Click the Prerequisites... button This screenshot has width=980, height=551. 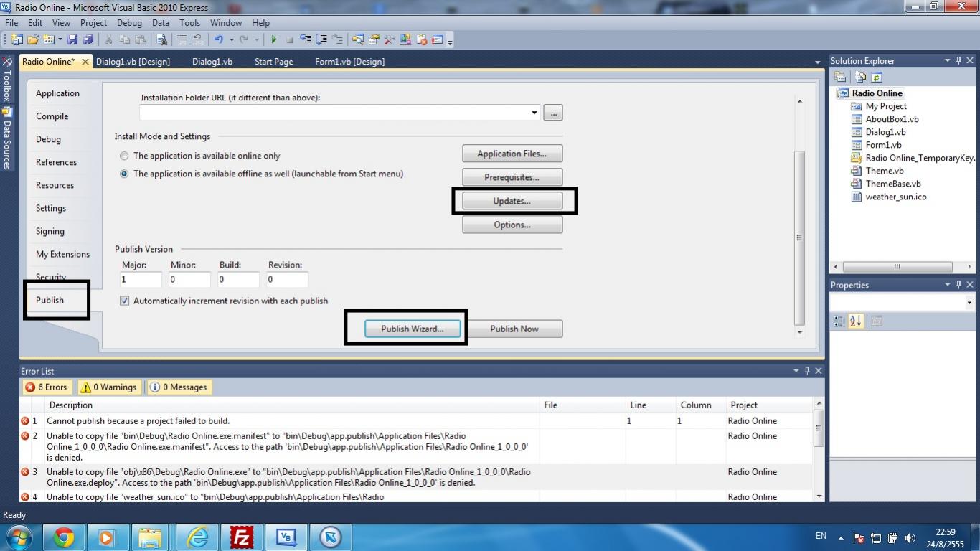click(x=512, y=177)
